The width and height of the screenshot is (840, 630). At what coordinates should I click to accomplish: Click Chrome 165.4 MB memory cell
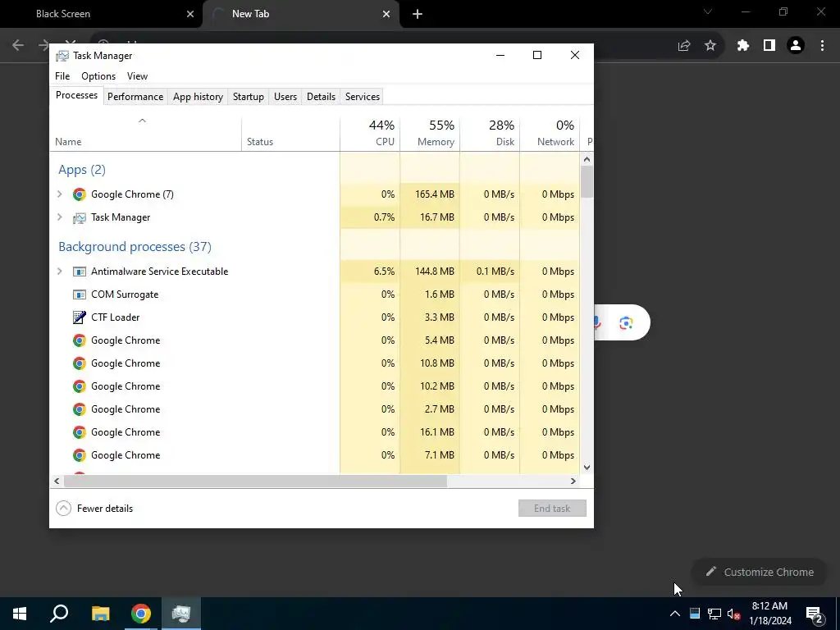point(430,194)
